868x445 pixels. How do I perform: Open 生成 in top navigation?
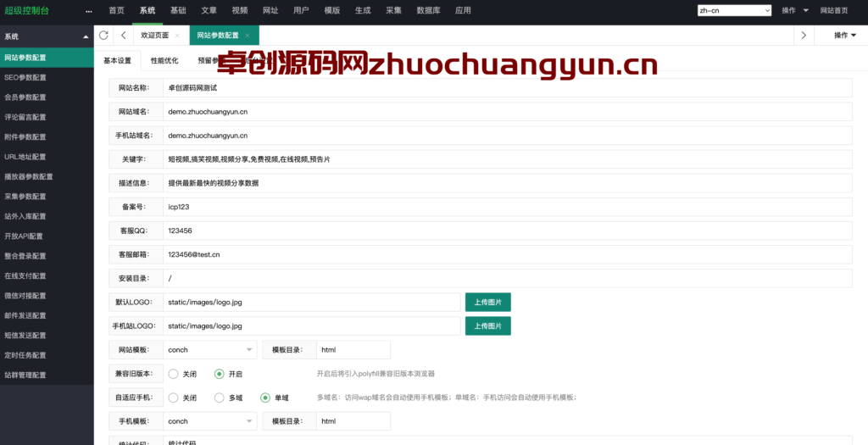click(363, 10)
